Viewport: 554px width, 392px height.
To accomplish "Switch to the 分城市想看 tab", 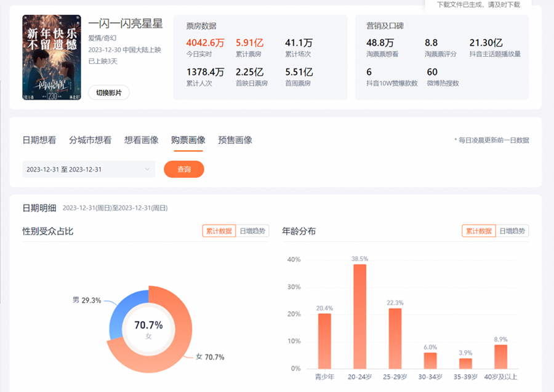I will tap(90, 140).
